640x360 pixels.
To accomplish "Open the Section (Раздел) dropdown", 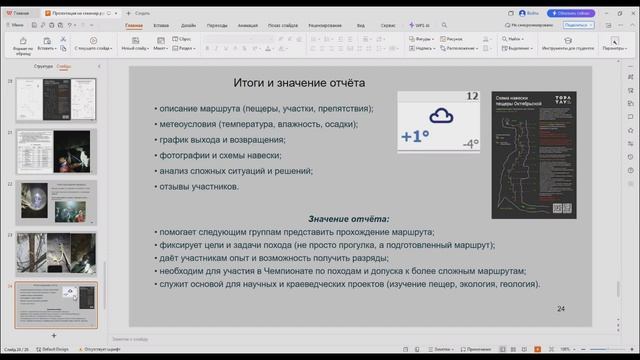I will click(x=184, y=49).
